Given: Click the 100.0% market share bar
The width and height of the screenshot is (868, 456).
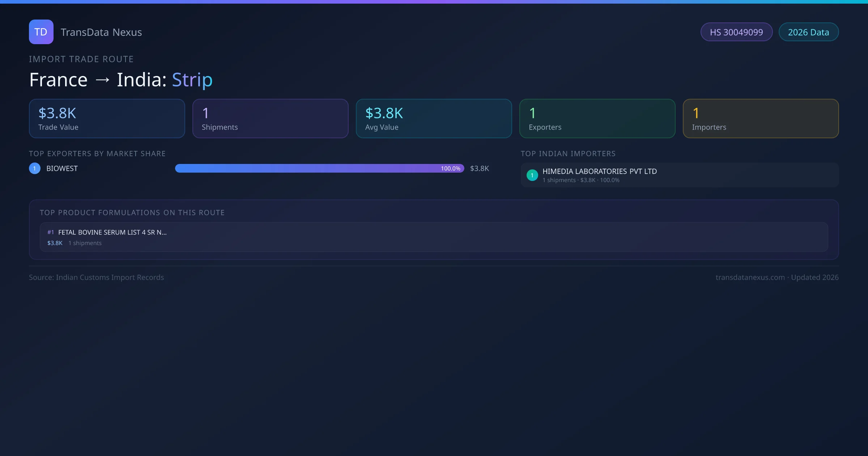Looking at the screenshot, I should click(319, 169).
